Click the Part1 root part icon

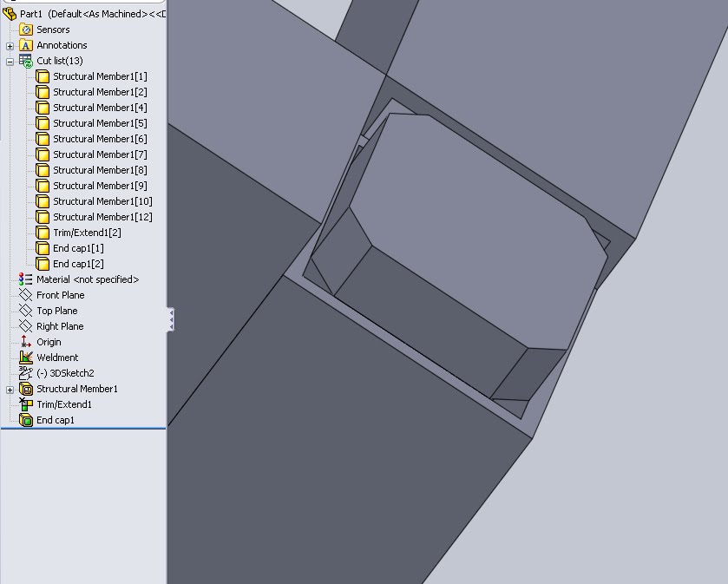tap(10, 14)
